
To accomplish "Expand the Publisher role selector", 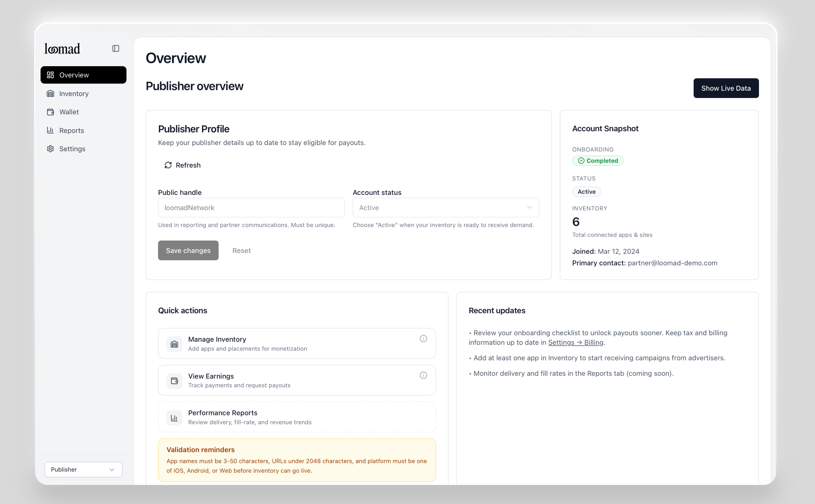I will [x=83, y=469].
